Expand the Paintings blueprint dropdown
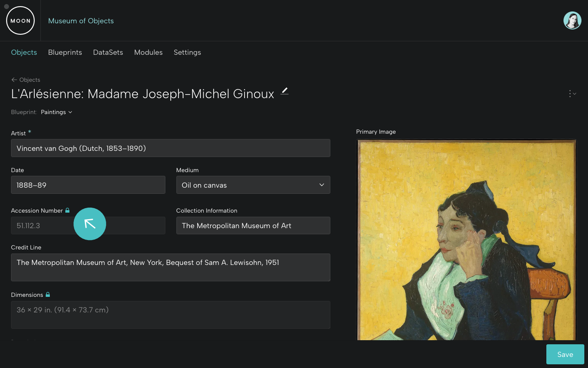588x368 pixels. coord(56,112)
